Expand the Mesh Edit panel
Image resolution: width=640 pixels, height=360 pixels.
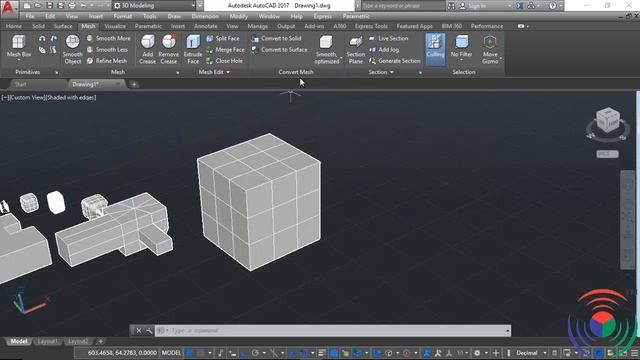214,72
